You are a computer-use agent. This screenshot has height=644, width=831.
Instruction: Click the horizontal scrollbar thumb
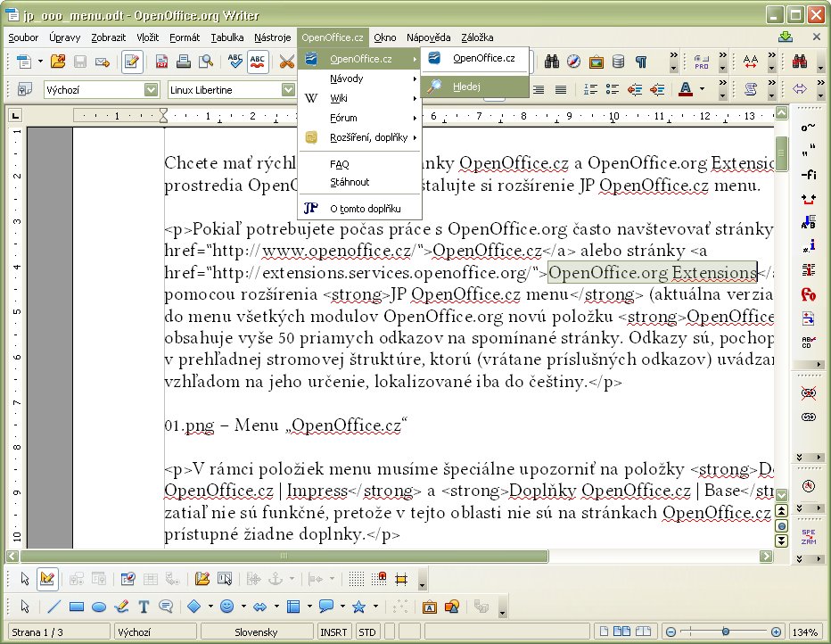284,556
